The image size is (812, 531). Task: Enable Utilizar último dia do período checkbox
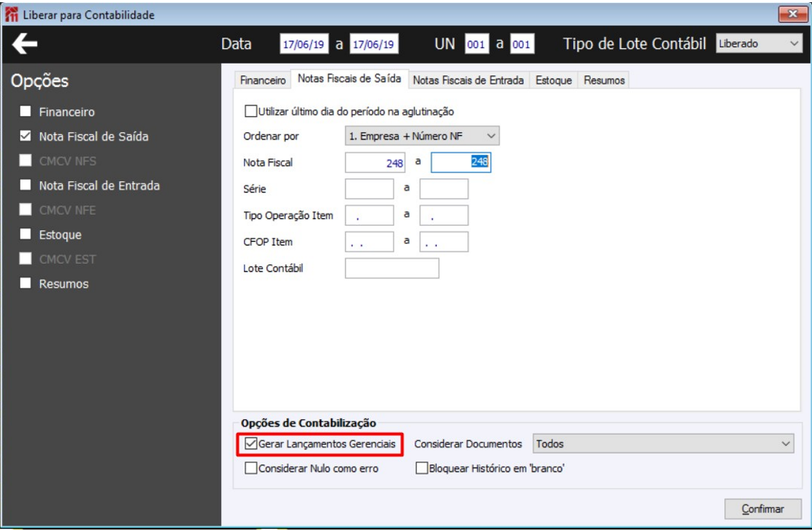point(250,111)
